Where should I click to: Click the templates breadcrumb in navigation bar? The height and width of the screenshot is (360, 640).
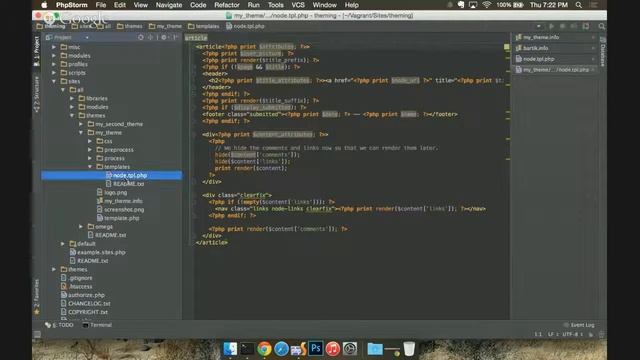click(x=204, y=26)
